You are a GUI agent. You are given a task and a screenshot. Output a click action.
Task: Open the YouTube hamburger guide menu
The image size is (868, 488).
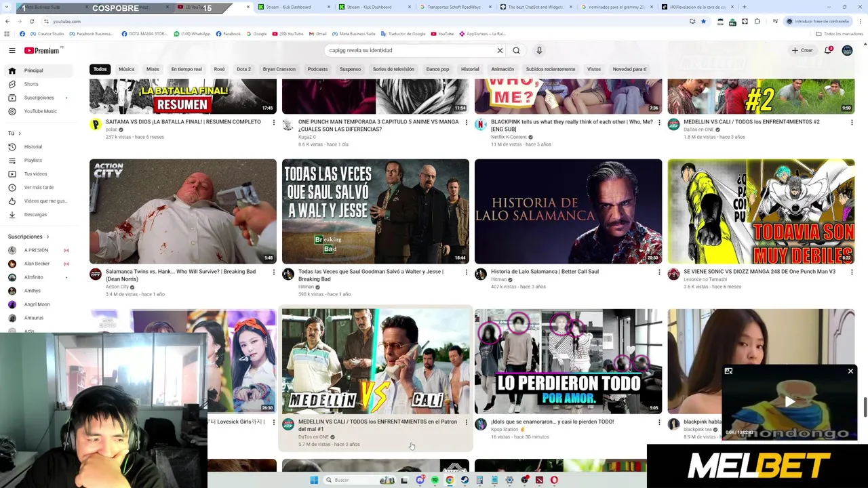(x=12, y=50)
